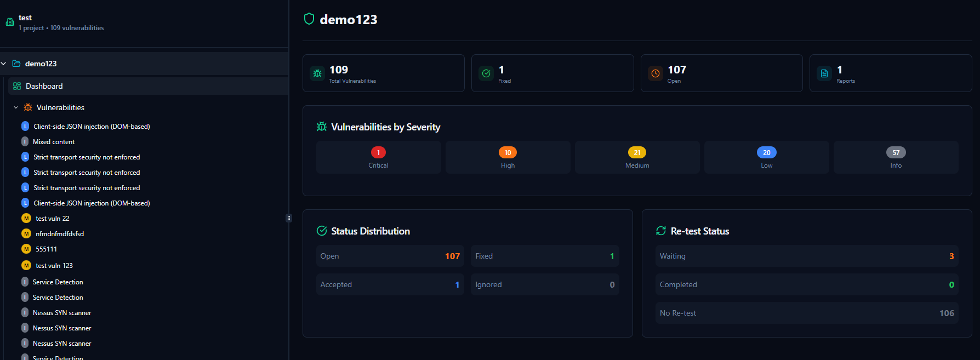Click the No Re-test row
This screenshot has height=360, width=980.
807,313
